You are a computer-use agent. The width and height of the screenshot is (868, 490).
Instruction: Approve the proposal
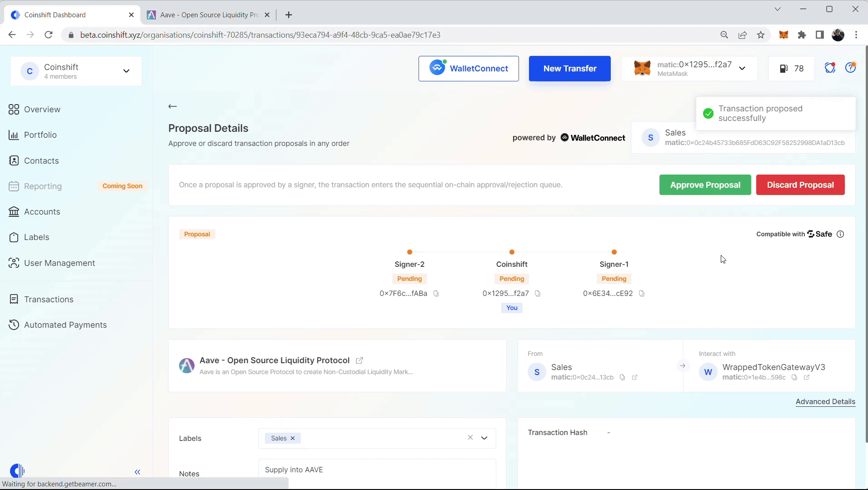point(705,185)
